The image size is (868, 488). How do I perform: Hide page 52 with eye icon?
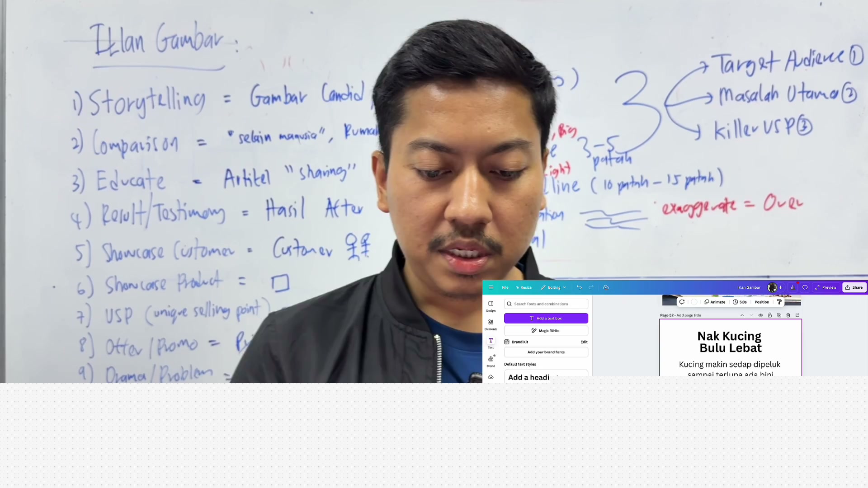760,315
